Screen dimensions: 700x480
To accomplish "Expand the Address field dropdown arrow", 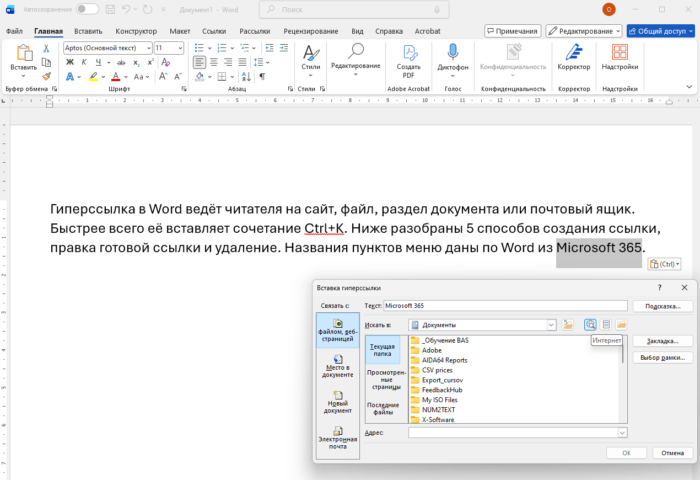I will [x=622, y=432].
